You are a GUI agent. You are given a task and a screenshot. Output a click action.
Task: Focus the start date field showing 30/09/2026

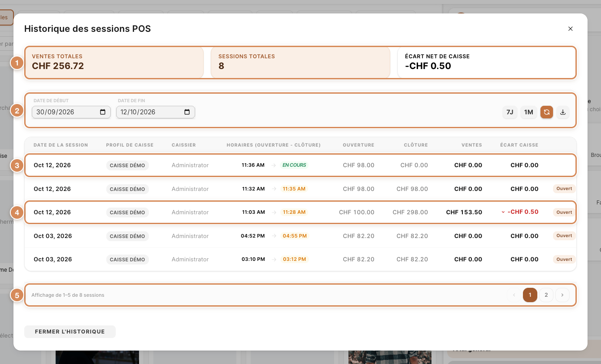click(x=71, y=112)
